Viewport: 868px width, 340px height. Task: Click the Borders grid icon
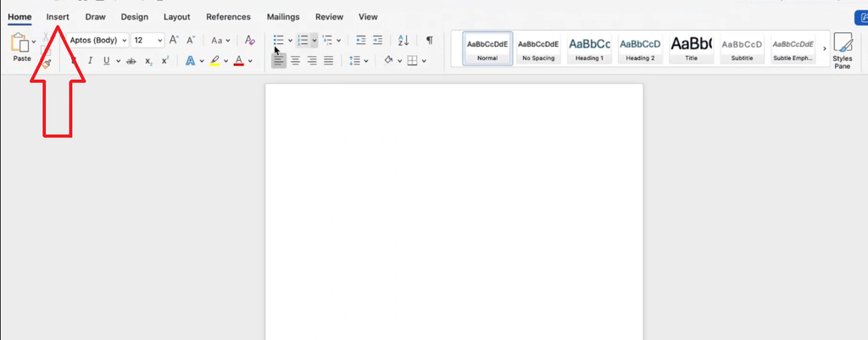(x=413, y=61)
